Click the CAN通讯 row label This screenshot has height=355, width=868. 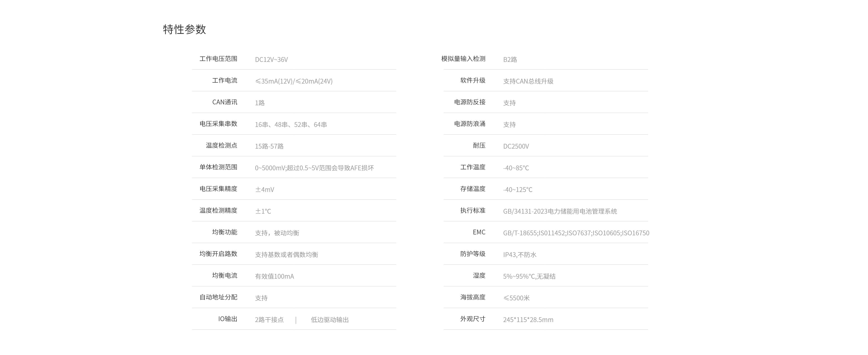tap(224, 102)
